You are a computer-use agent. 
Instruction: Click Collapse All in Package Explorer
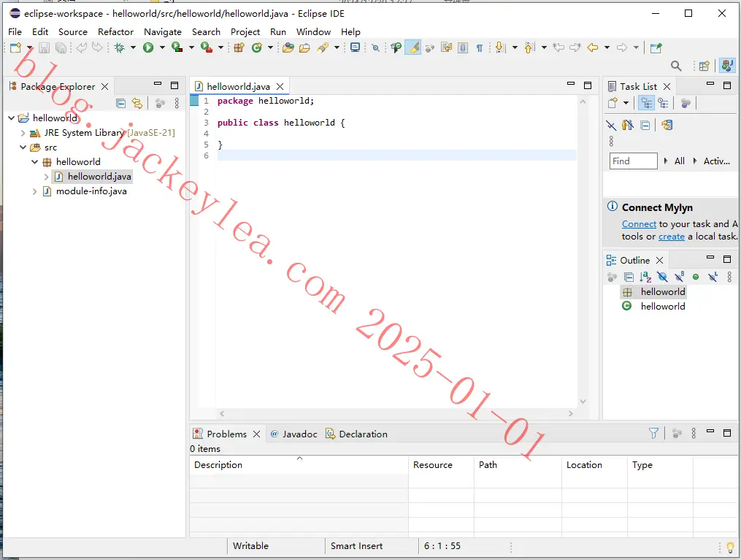[x=121, y=103]
